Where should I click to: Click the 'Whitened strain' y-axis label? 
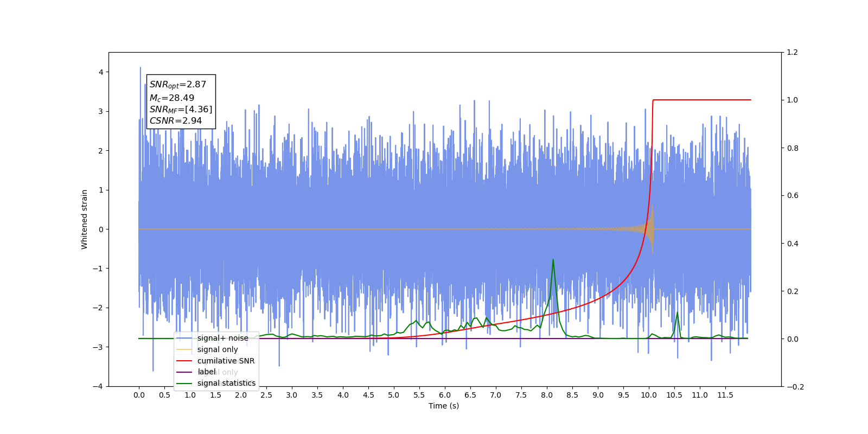(x=84, y=219)
